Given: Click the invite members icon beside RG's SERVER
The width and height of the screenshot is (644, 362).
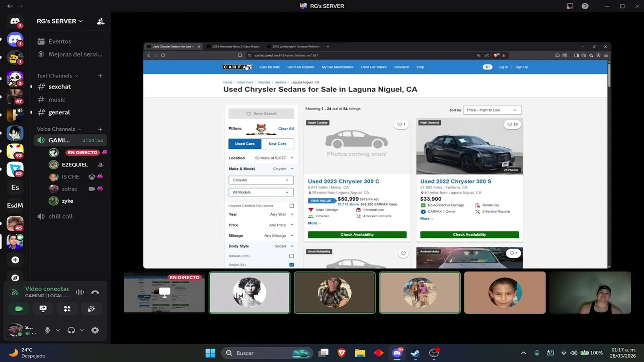Looking at the screenshot, I should tap(101, 21).
